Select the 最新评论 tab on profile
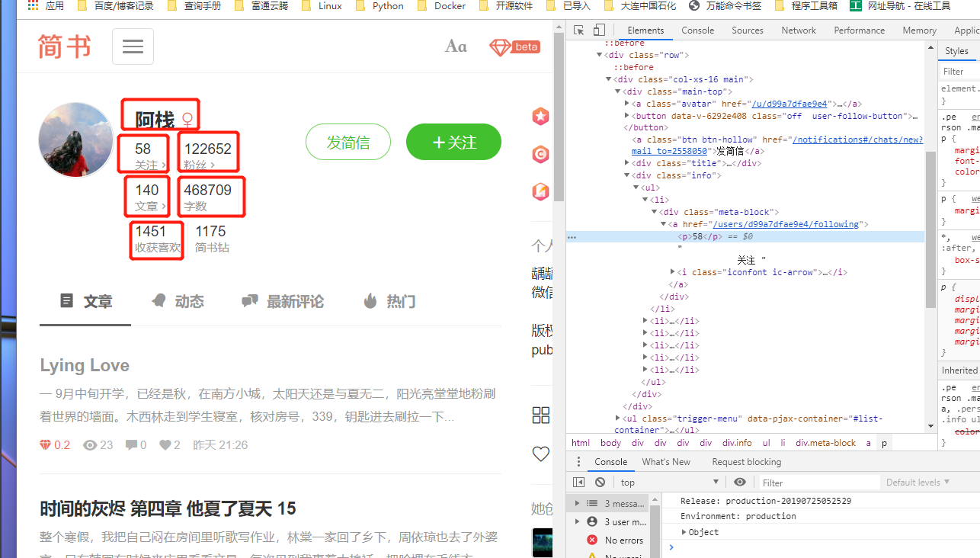Viewport: 980px width, 558px height. [283, 302]
